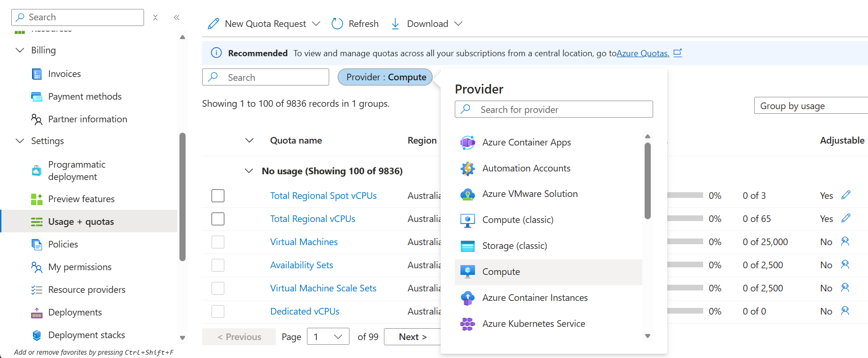Click the Azure Kubernetes Service icon
This screenshot has width=868, height=358.
[468, 324]
